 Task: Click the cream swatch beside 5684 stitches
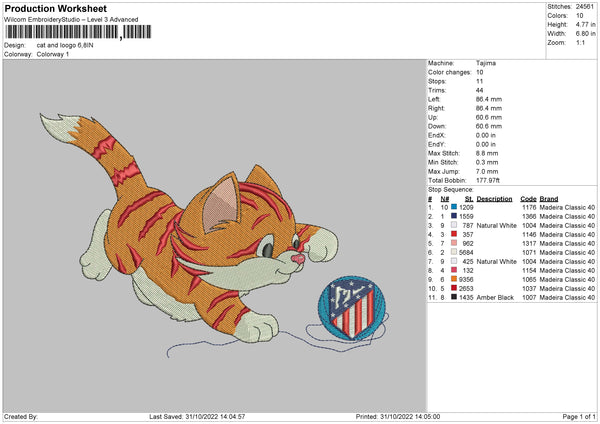click(454, 252)
